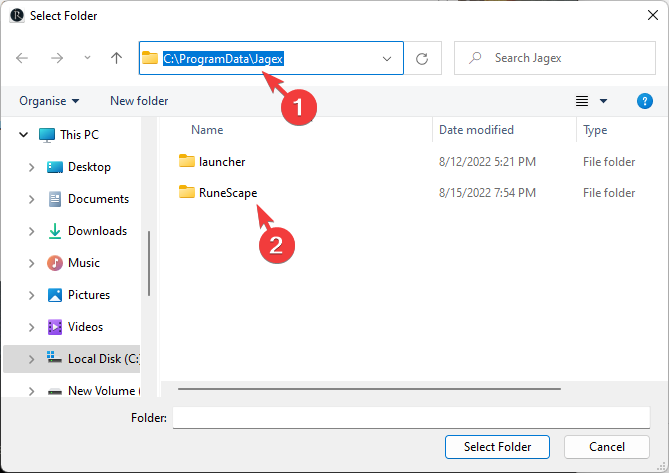Expand the Pictures tree node
Viewport: 669px width, 473px height.
coord(32,295)
